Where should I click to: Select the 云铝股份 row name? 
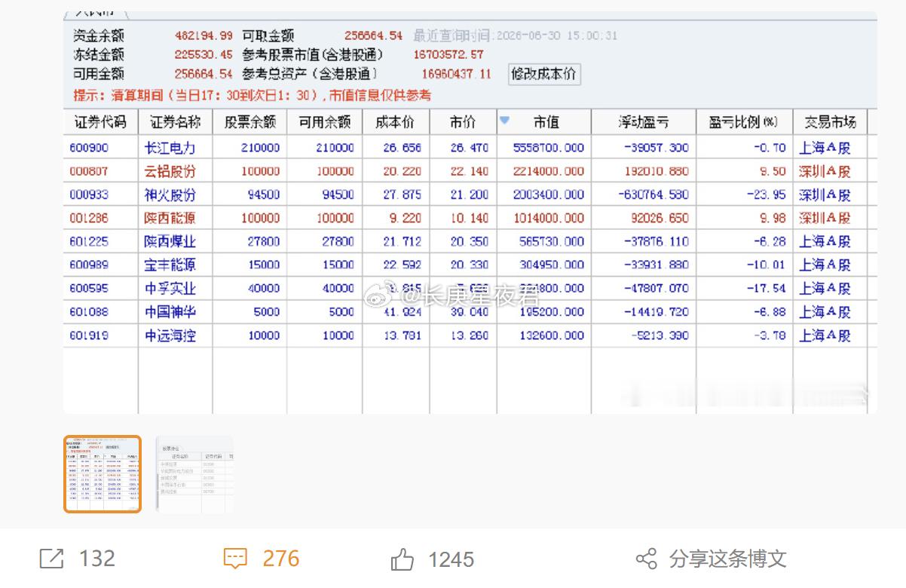pyautogui.click(x=170, y=171)
